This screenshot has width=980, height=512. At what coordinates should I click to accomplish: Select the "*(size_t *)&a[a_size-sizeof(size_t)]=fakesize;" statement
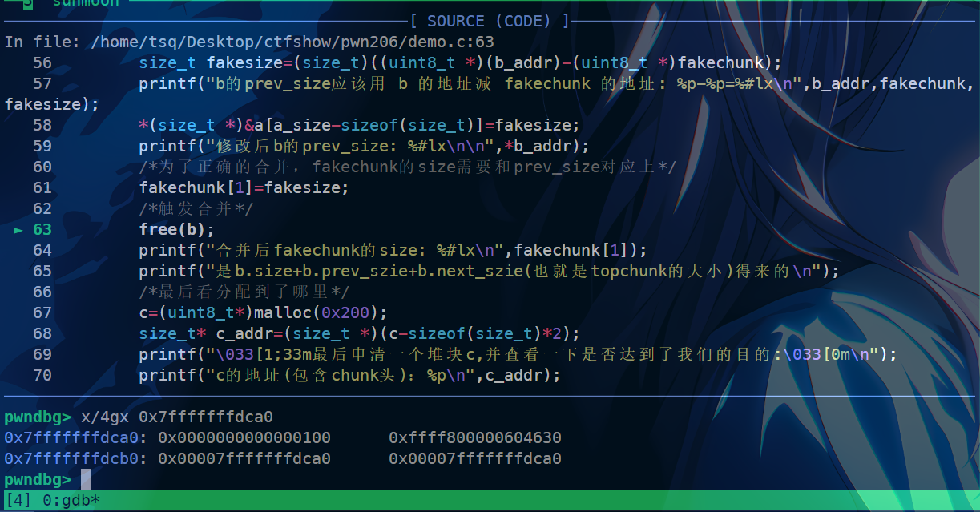[x=359, y=125]
